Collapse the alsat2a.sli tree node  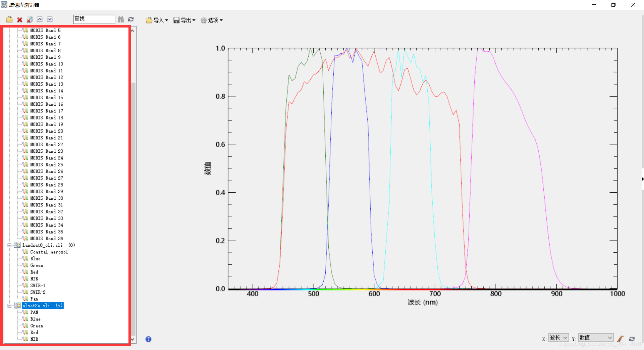pos(9,306)
